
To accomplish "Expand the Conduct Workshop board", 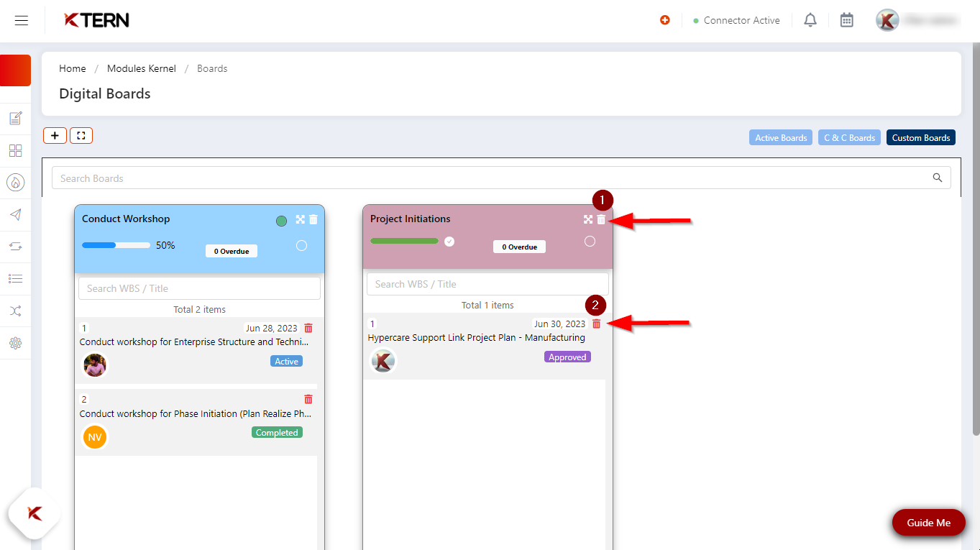I will coord(301,219).
